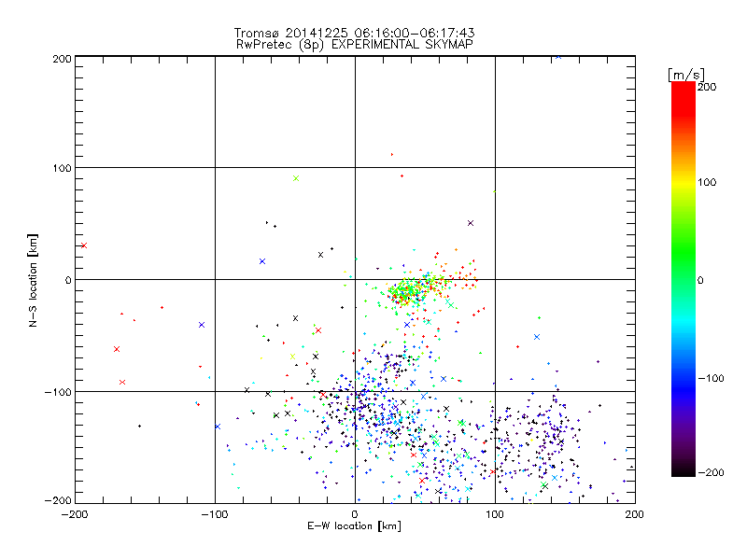The image size is (747, 560).
Task: Click the colorbar tick label '200'
Action: coord(707,87)
